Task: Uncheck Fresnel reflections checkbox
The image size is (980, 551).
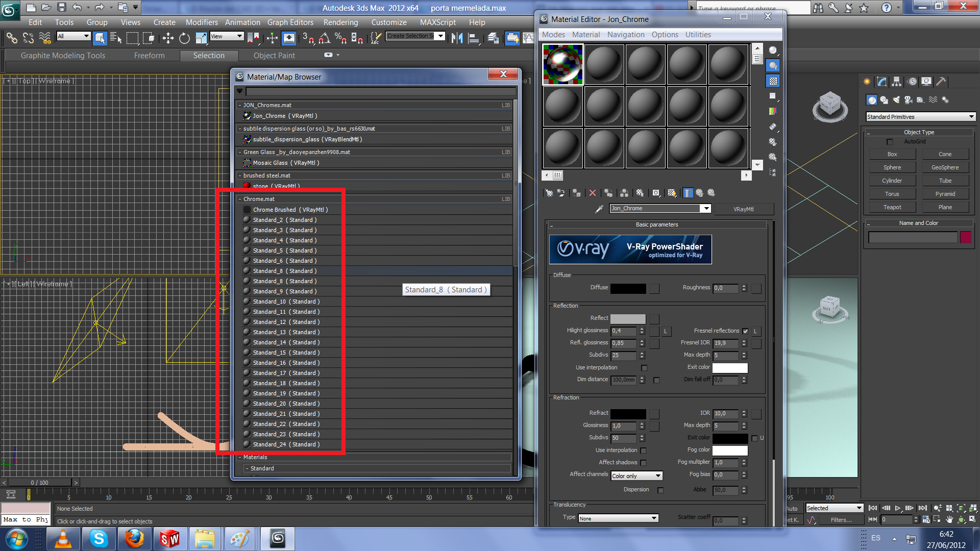Action: [x=745, y=331]
